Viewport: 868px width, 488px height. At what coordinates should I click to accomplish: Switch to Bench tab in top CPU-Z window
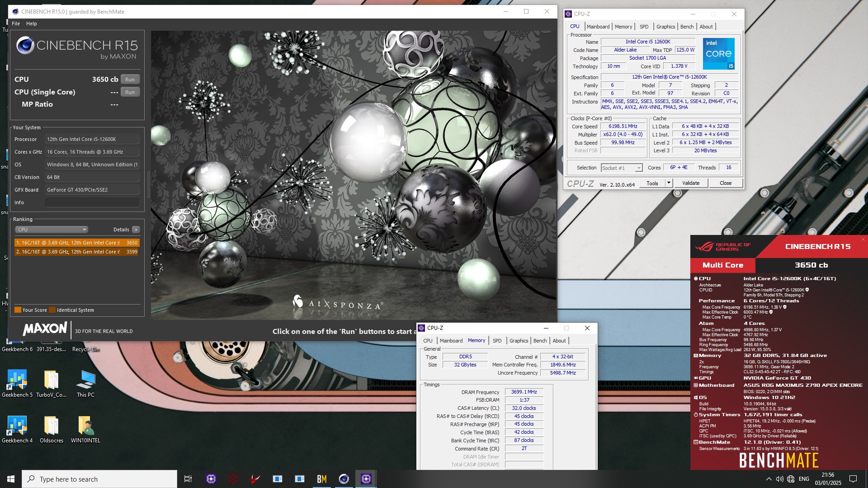(687, 27)
